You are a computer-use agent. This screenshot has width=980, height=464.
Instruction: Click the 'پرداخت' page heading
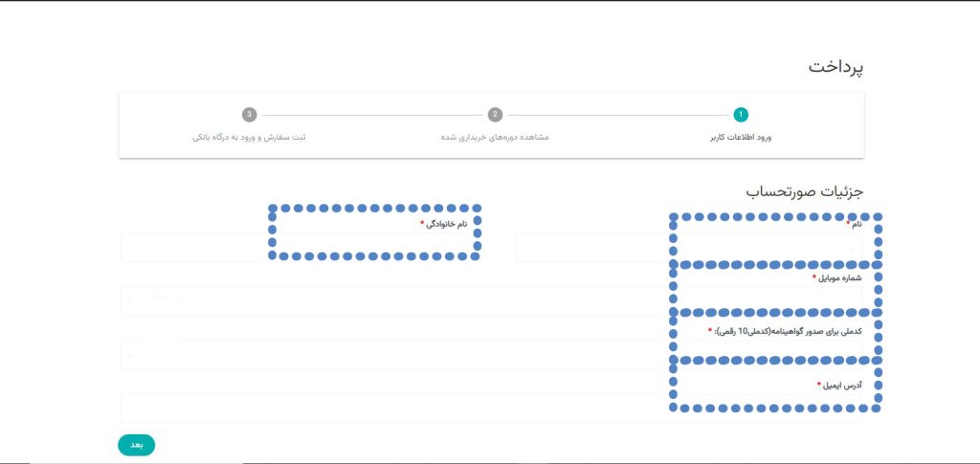coord(835,68)
